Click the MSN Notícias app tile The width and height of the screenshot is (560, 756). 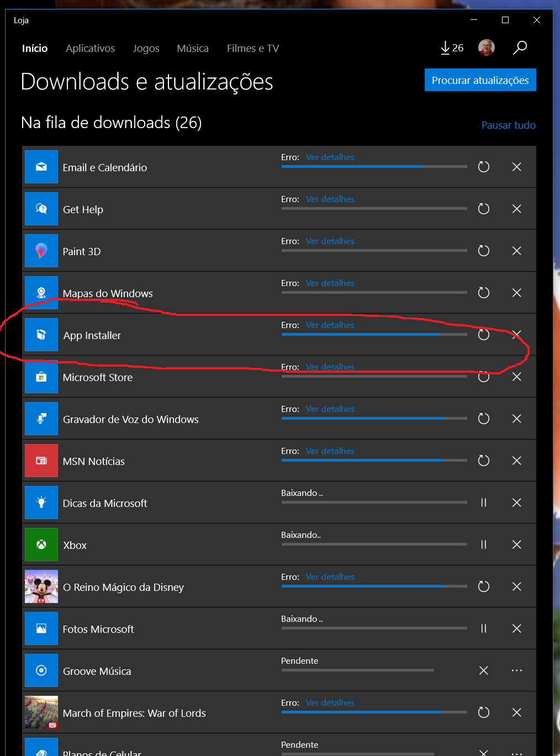click(41, 461)
